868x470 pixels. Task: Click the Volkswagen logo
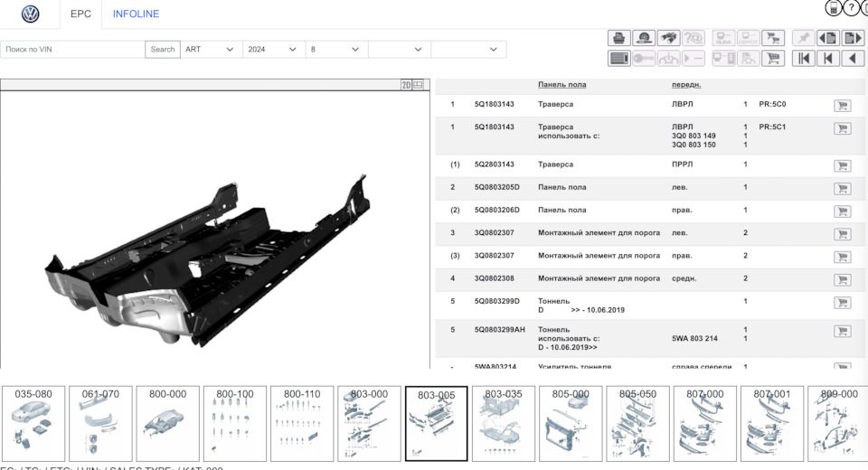31,14
